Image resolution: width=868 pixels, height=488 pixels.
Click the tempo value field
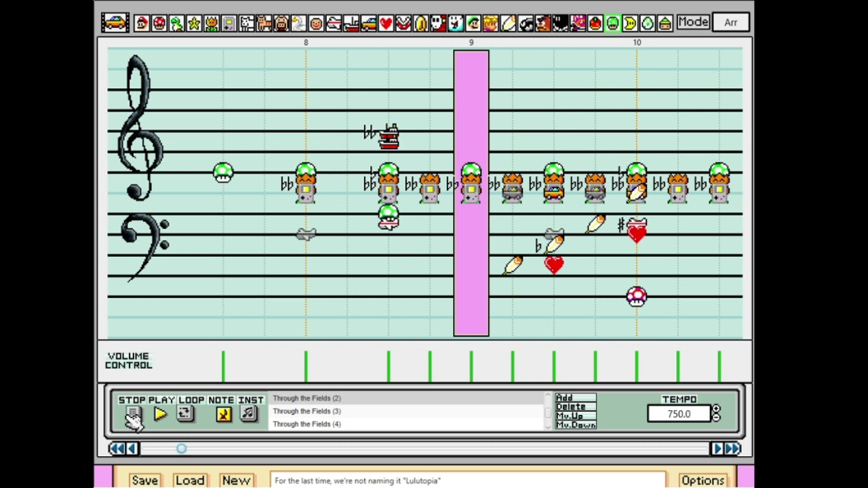tap(679, 414)
